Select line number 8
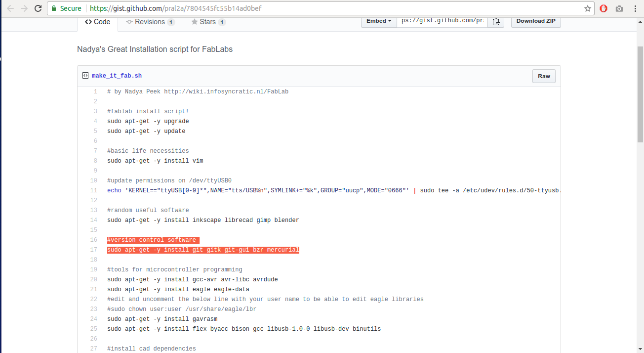The height and width of the screenshot is (353, 644). (95, 161)
